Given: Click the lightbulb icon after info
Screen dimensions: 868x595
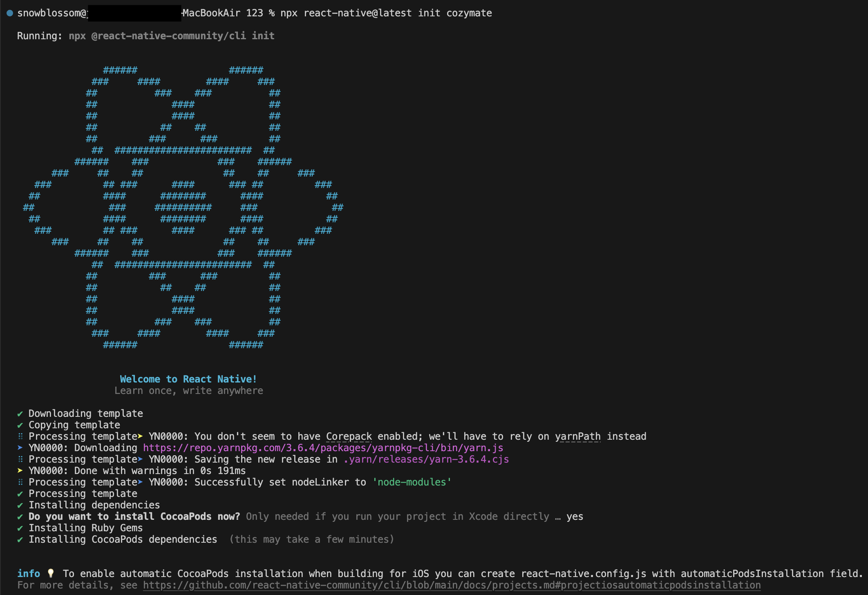Looking at the screenshot, I should tap(51, 573).
